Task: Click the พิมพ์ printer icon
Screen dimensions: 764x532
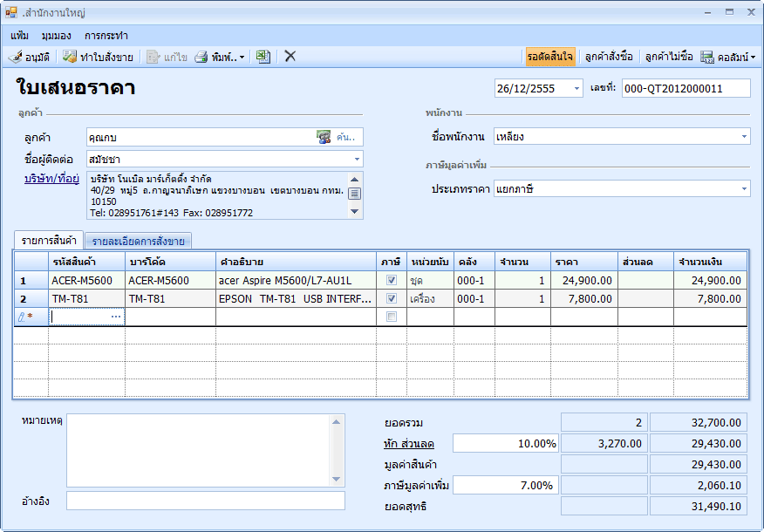Action: pyautogui.click(x=201, y=57)
